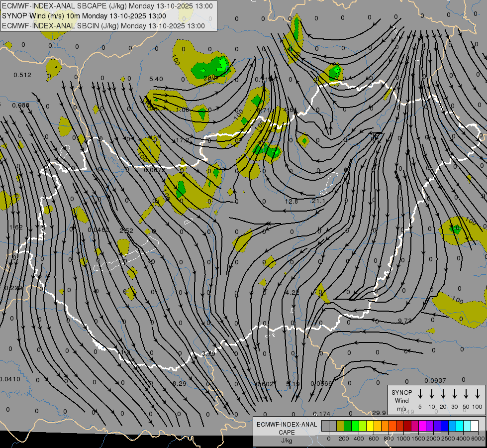Click the '4000' tick label on CAPE scale
The width and height of the screenshot is (487, 448).
pyautogui.click(x=463, y=439)
